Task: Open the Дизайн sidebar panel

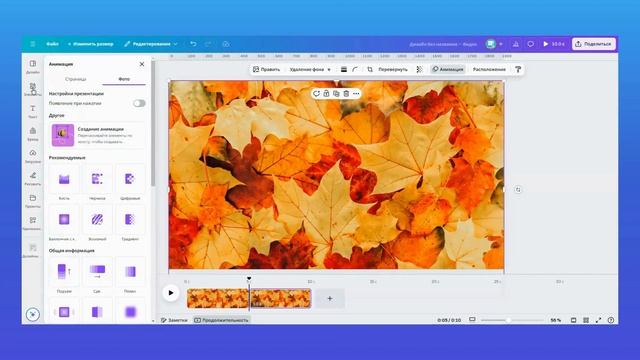Action: click(33, 67)
